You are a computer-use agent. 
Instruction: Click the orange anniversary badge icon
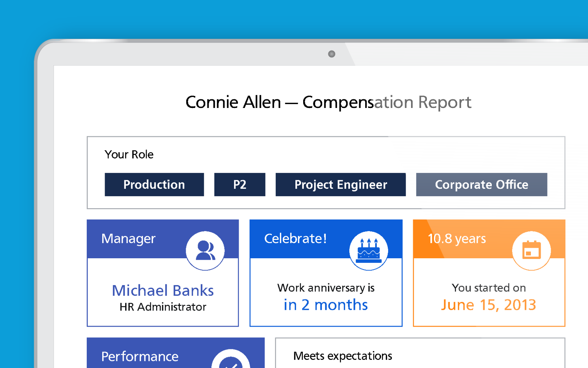point(531,250)
